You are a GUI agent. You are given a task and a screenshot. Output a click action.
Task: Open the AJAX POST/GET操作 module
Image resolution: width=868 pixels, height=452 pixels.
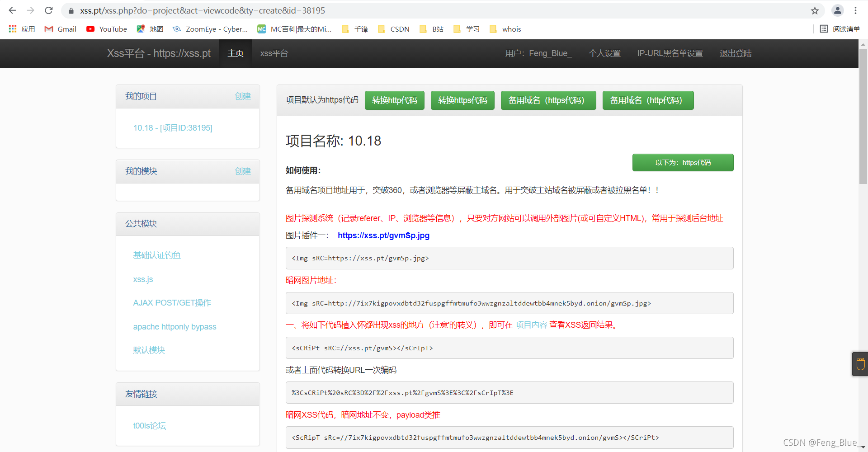172,303
